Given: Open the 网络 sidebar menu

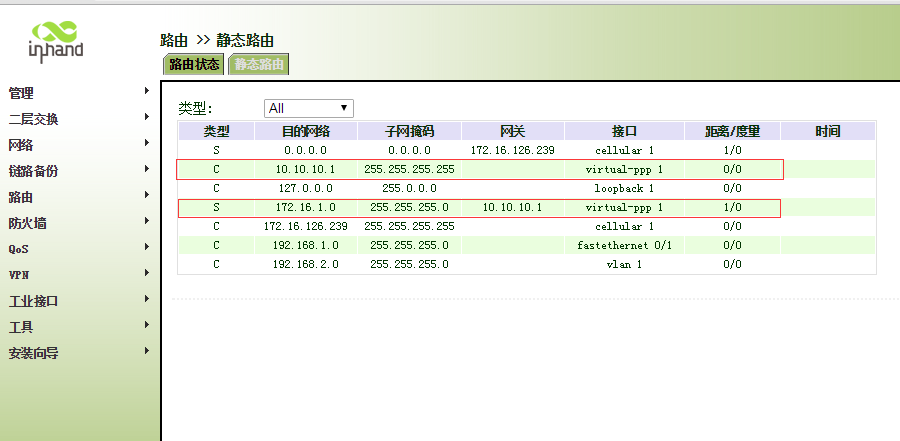Looking at the screenshot, I should point(21,145).
